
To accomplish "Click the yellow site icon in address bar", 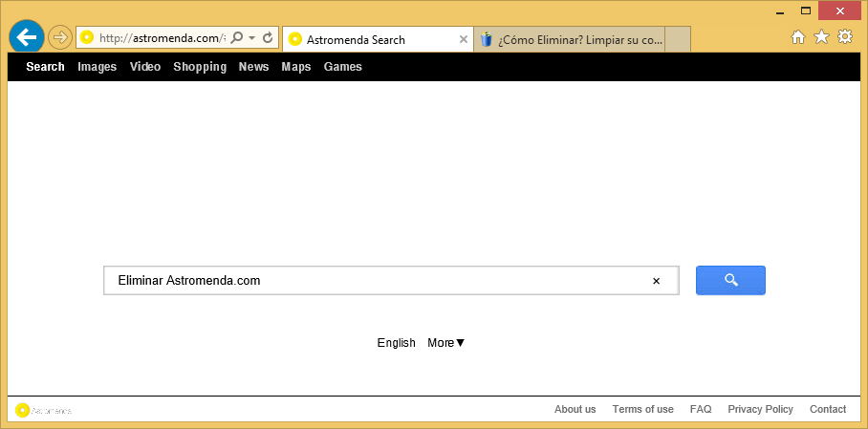I will point(86,37).
